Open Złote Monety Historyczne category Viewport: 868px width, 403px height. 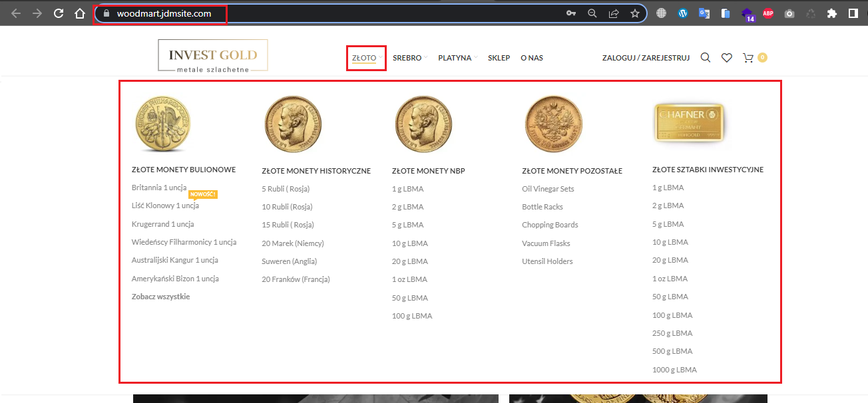point(316,171)
